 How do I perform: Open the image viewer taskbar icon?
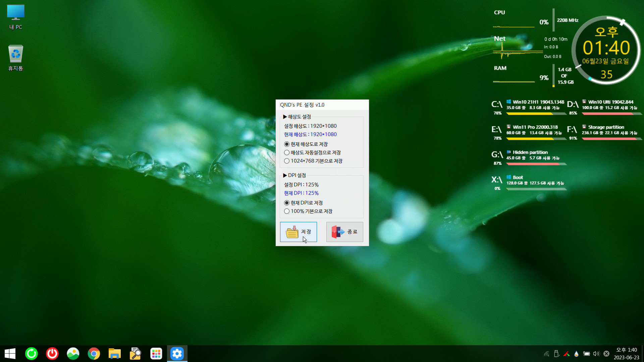(73, 354)
